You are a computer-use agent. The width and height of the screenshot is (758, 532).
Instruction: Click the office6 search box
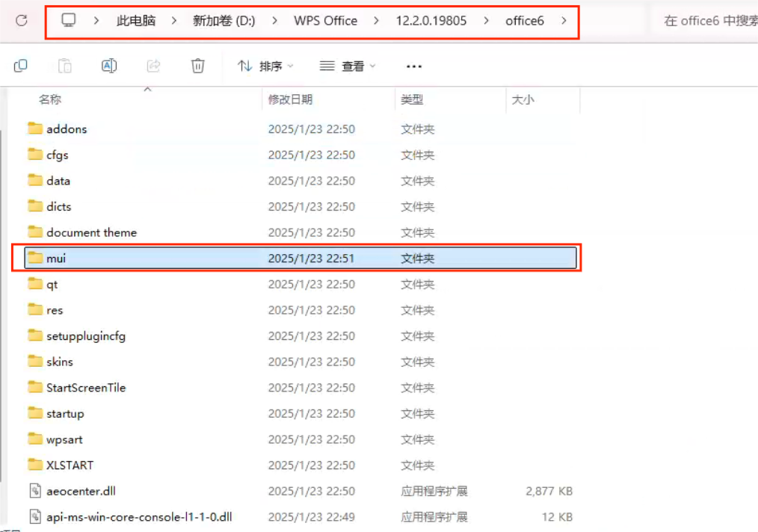(706, 21)
